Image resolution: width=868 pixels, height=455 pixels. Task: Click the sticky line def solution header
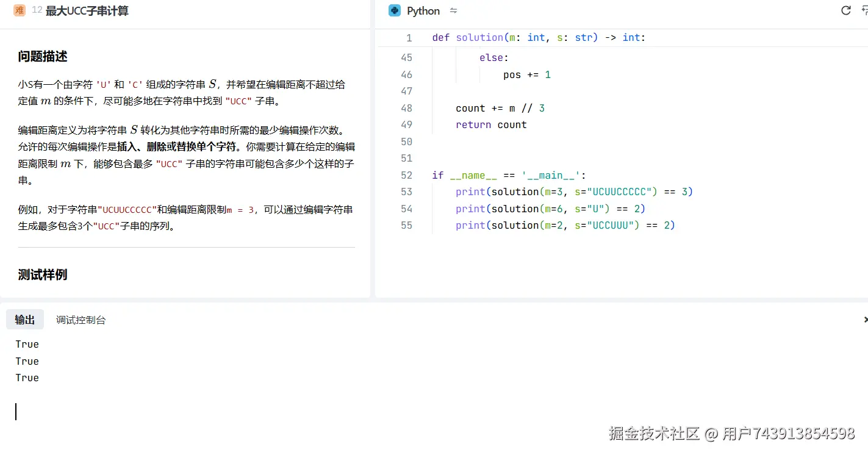click(539, 38)
